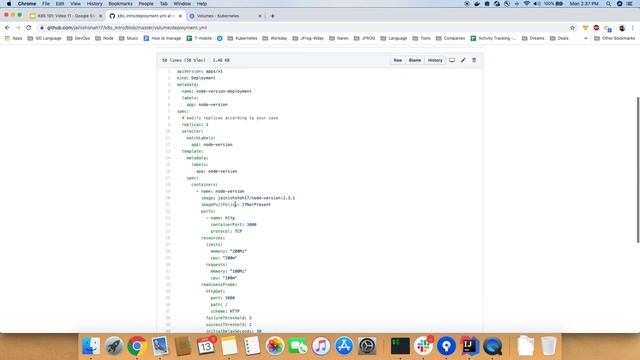The image size is (640, 360).
Task: Edit this file with the pencil icon
Action: (x=463, y=60)
